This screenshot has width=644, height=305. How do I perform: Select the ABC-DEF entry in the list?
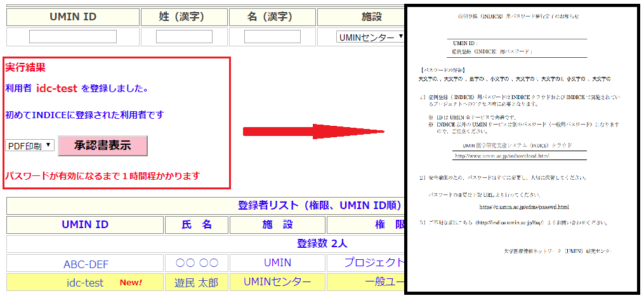[x=85, y=263]
